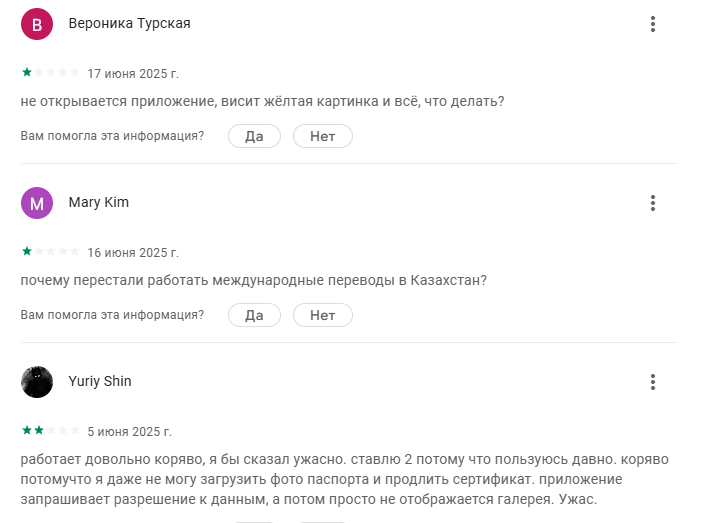701x523 pixels.
Task: Click the date 16 июня 2025 г.
Action: click(133, 253)
